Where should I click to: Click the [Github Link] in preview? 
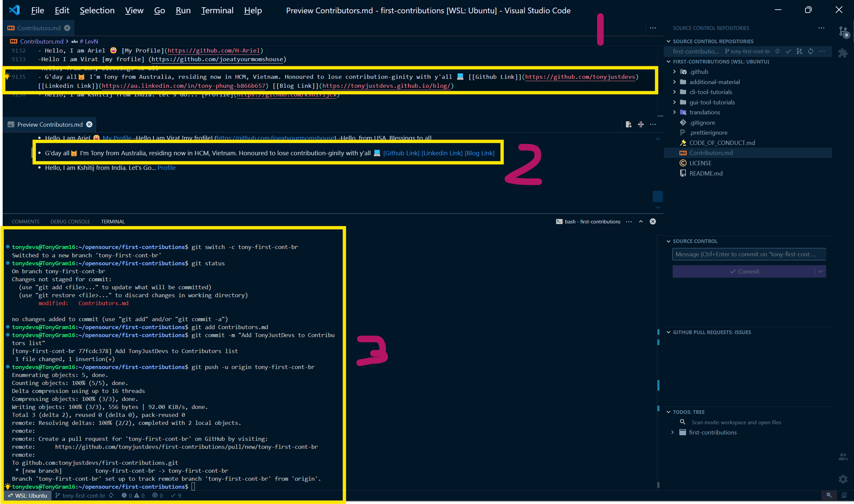(401, 153)
